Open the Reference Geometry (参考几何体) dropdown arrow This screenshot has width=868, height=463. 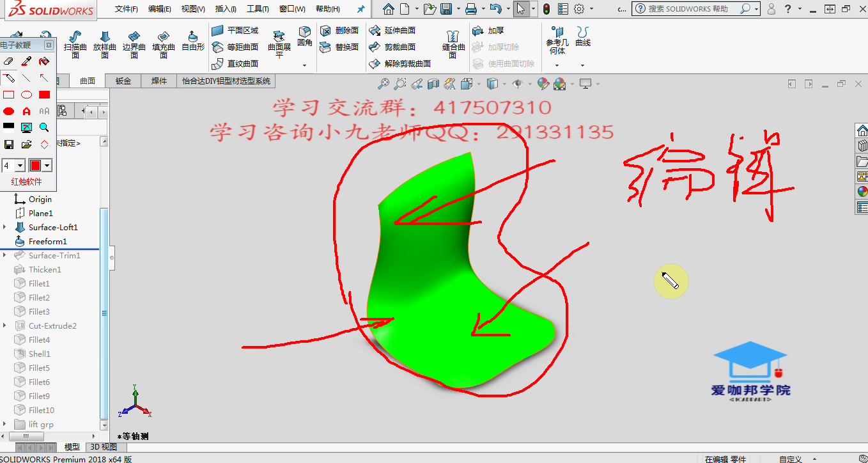[x=557, y=65]
